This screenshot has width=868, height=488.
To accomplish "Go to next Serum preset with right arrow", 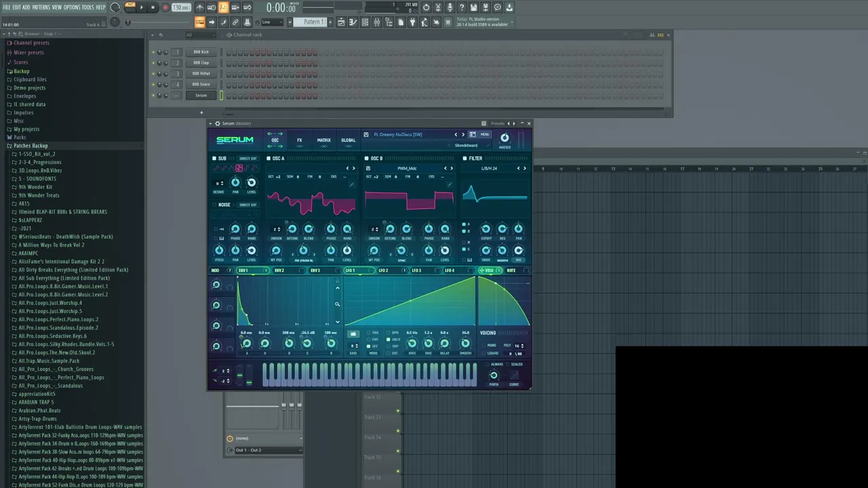I will (463, 134).
